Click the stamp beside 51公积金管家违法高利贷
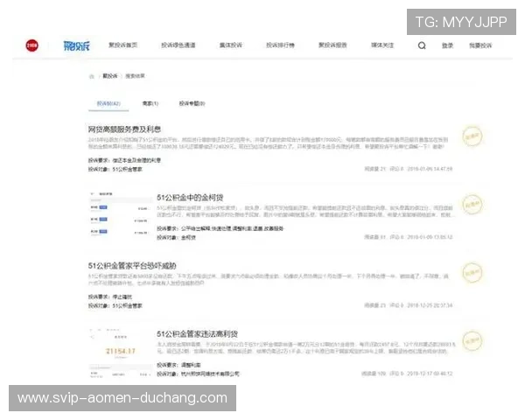 [472, 341]
